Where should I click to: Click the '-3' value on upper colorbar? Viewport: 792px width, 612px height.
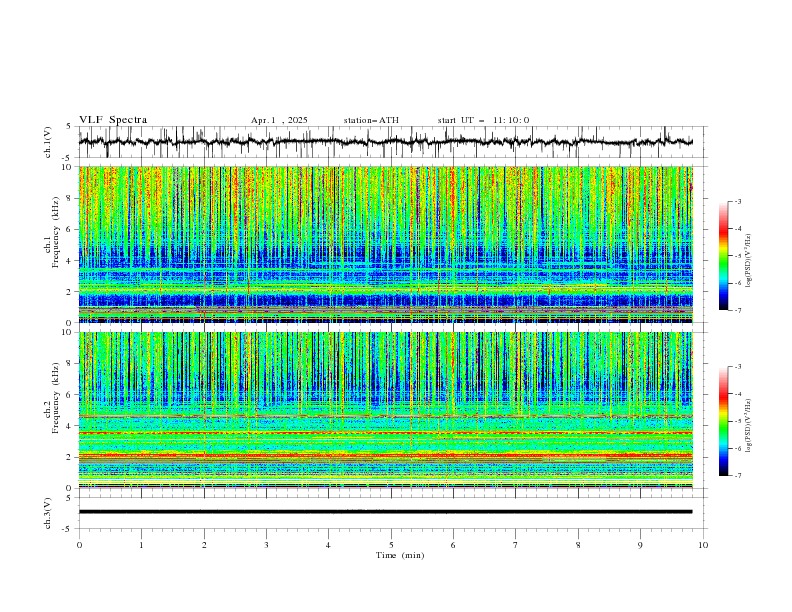click(738, 201)
